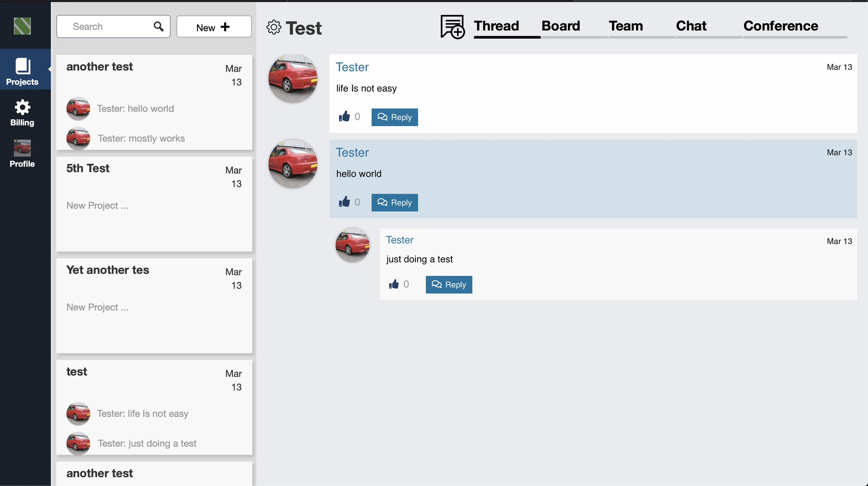
Task: Select 'Tester: just doing a test' preview
Action: coord(147,444)
